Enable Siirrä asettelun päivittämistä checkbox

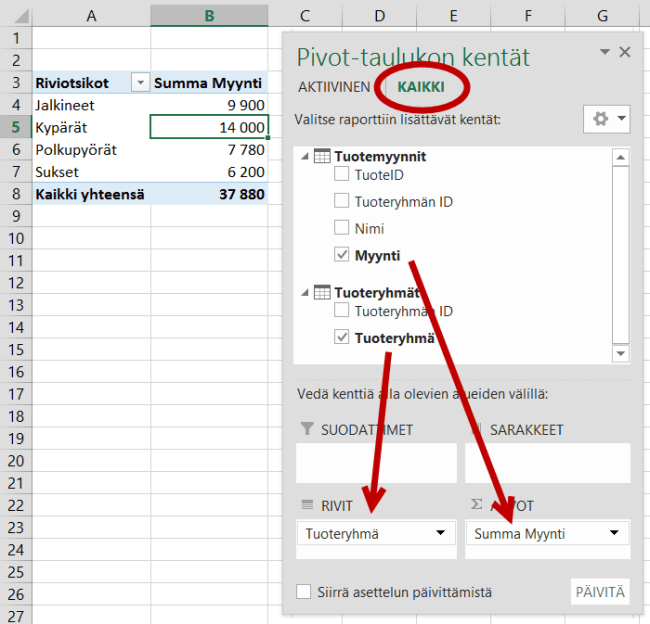pos(304,592)
